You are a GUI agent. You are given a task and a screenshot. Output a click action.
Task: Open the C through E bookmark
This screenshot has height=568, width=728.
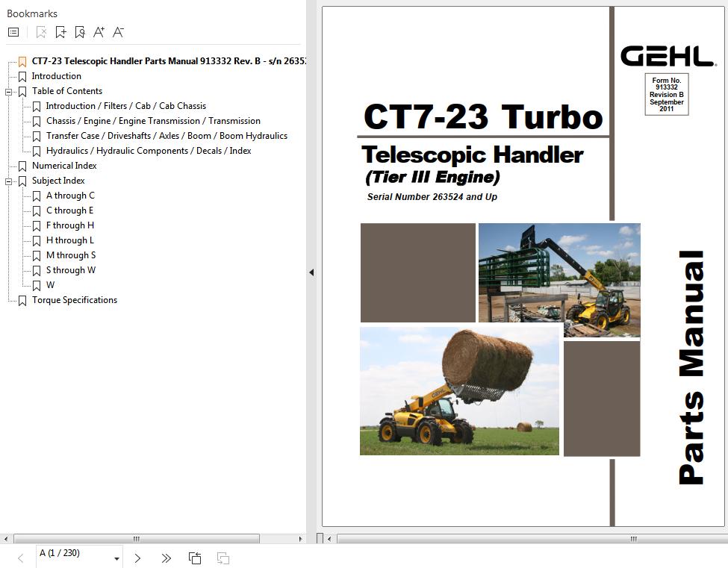point(69,210)
